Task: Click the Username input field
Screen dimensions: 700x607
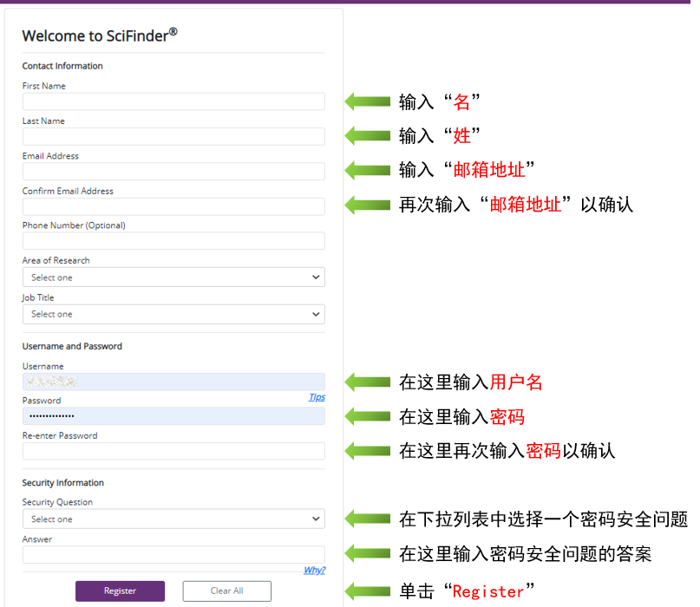Action: click(x=173, y=382)
